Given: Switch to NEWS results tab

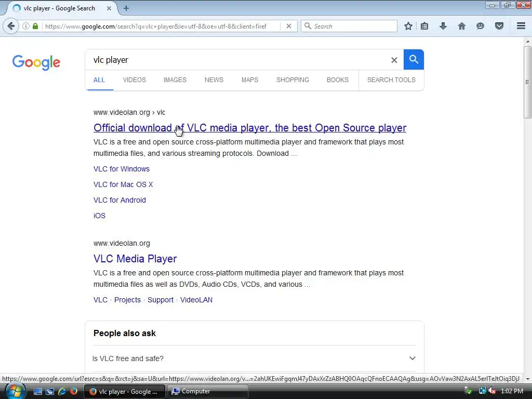Looking at the screenshot, I should [x=214, y=80].
